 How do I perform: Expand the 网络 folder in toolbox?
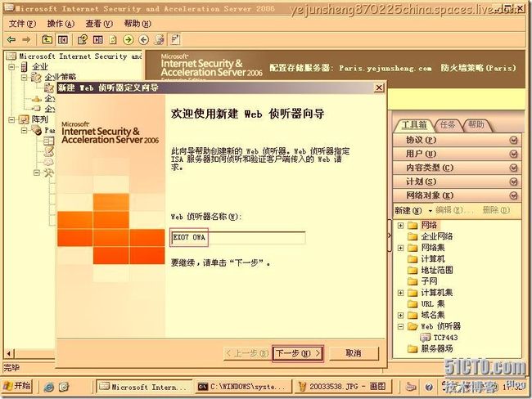[401, 226]
